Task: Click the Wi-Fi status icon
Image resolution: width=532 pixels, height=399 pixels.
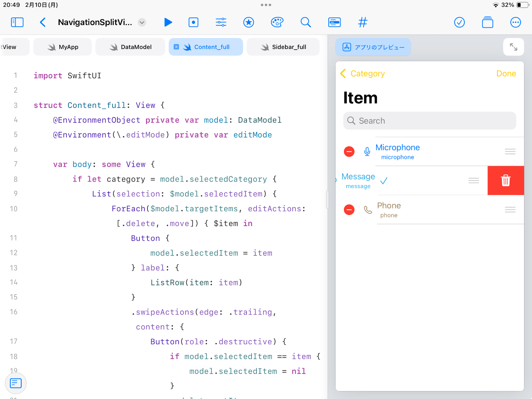Action: click(x=496, y=5)
